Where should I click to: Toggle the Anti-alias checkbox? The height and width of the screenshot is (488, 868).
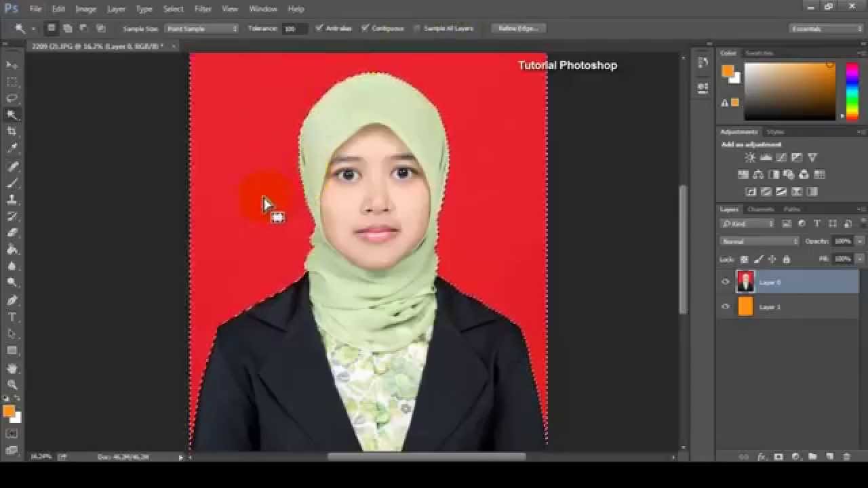click(x=320, y=28)
